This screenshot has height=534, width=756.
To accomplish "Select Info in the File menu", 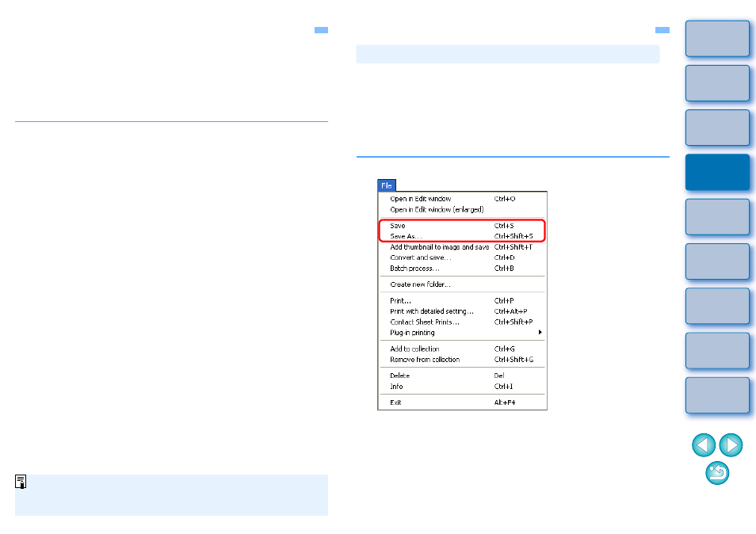I will coord(462,387).
